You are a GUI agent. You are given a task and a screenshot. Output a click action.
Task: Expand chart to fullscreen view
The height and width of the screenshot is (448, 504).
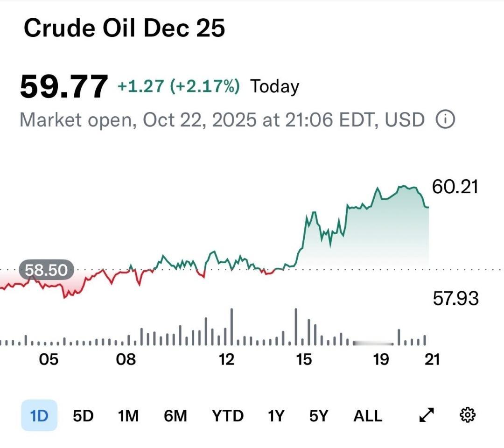[427, 415]
